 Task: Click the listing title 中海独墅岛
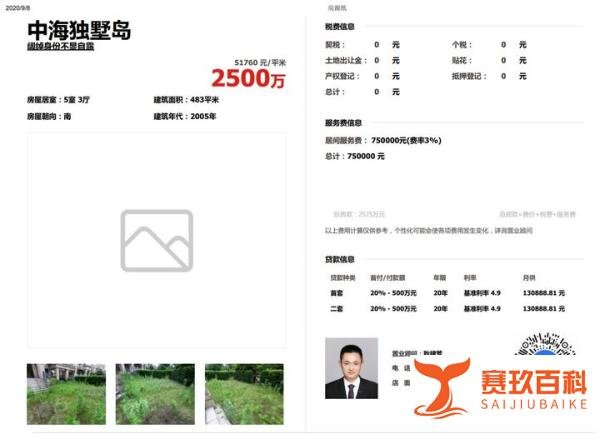(x=79, y=30)
